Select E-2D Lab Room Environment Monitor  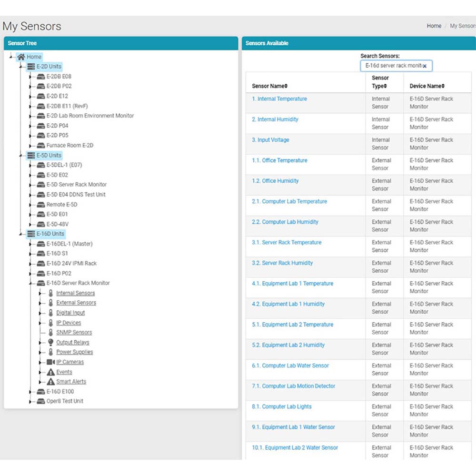click(x=90, y=116)
